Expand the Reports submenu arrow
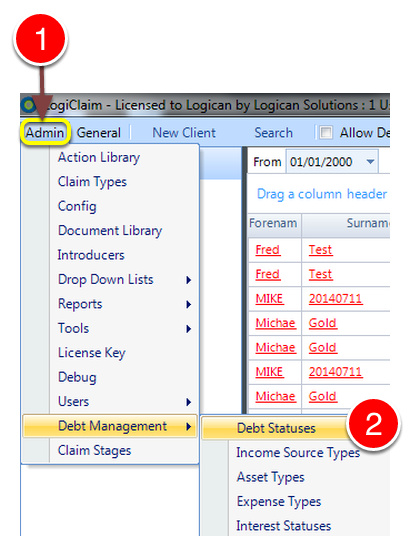The image size is (410, 536). 188,304
